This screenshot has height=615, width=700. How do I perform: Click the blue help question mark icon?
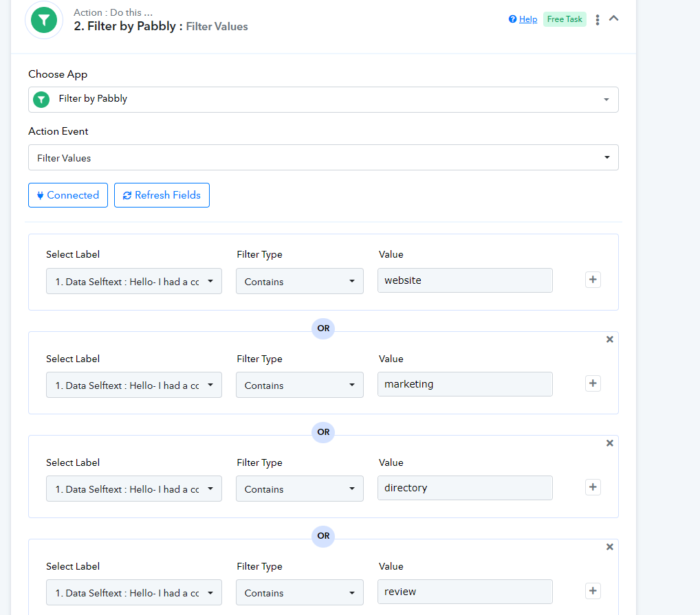(x=512, y=19)
